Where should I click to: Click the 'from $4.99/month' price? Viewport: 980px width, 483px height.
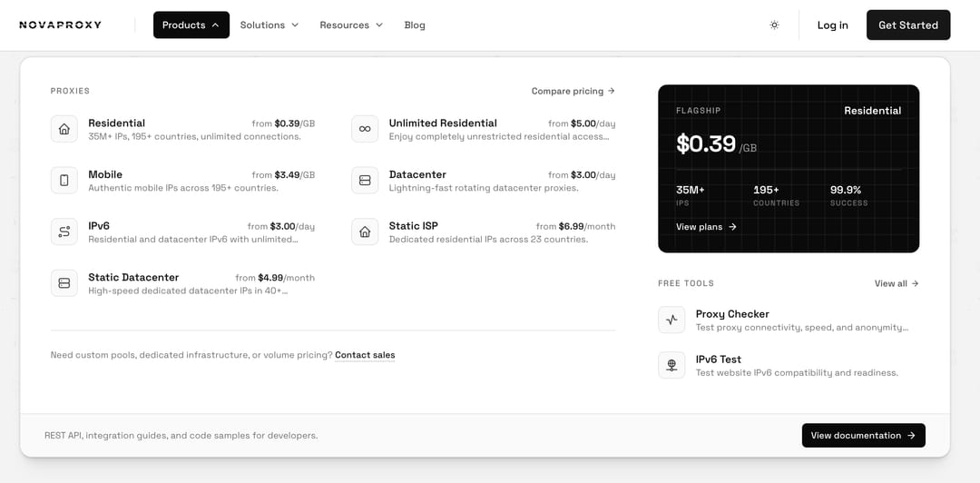pyautogui.click(x=275, y=277)
